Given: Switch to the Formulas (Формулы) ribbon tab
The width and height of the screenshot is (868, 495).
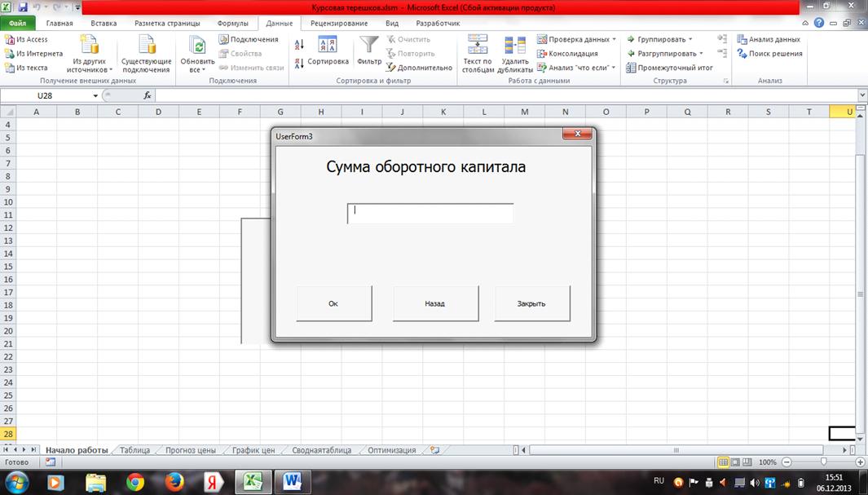Looking at the screenshot, I should (x=233, y=24).
